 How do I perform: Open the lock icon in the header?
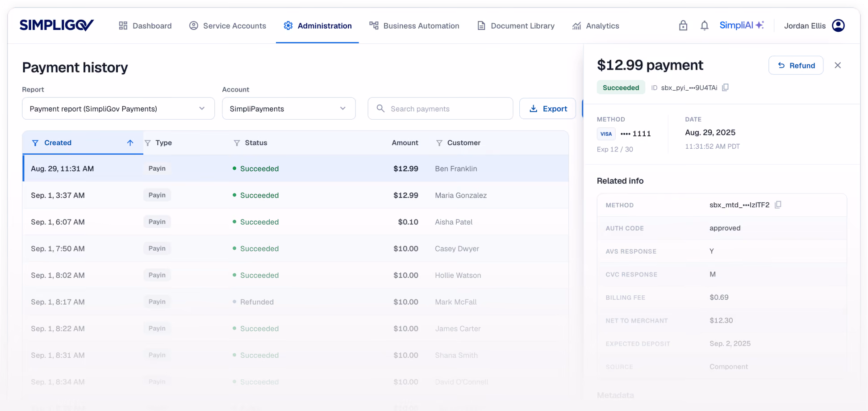683,25
